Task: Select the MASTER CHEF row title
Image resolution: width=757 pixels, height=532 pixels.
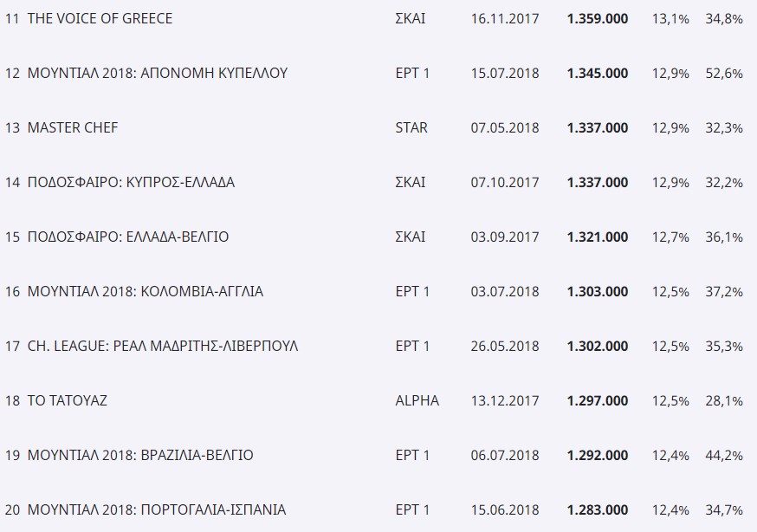Action: (73, 127)
